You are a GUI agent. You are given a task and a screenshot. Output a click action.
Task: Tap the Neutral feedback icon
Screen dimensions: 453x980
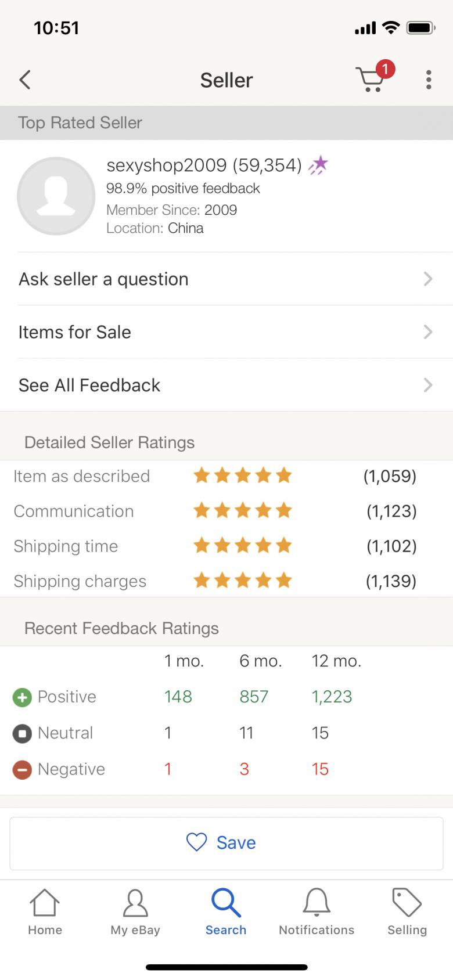click(22, 734)
